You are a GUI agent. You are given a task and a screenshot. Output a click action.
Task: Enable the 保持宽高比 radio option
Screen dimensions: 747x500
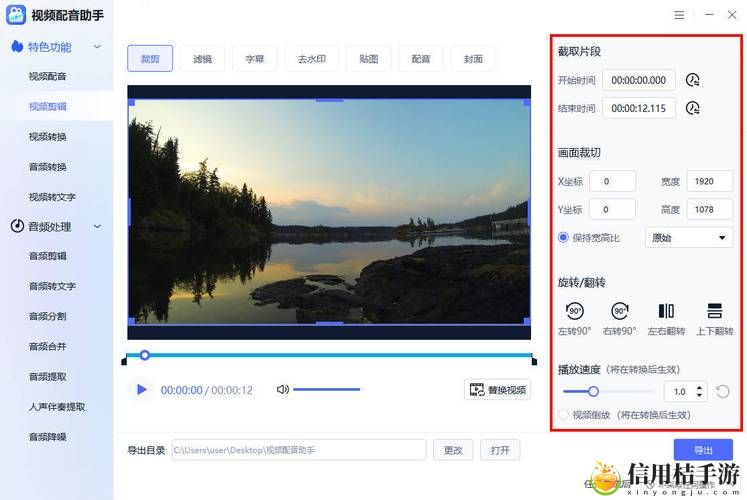coord(563,237)
